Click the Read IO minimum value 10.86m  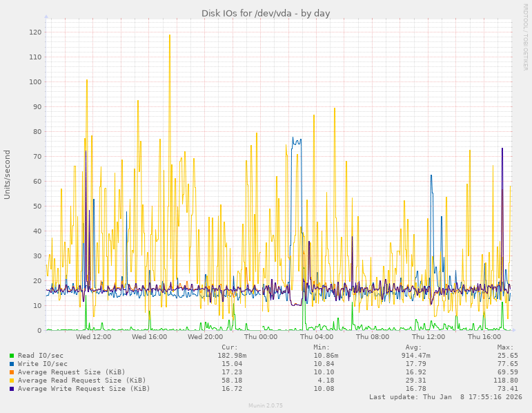(326, 356)
